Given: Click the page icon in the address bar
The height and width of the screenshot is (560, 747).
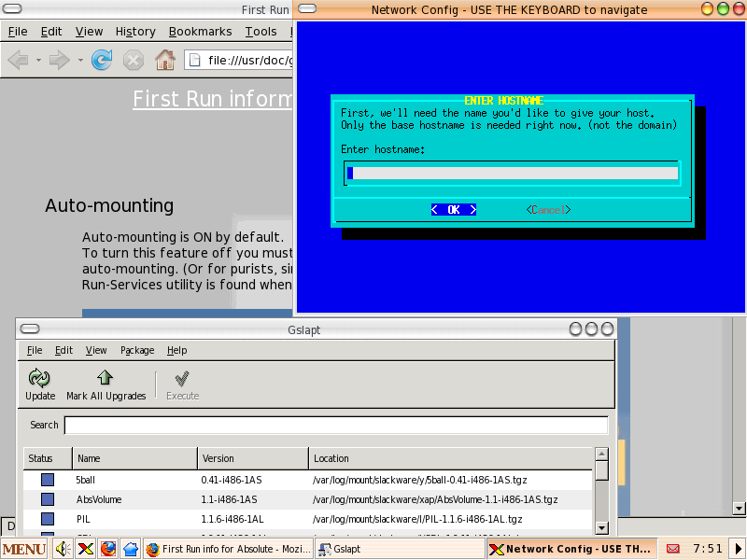Looking at the screenshot, I should 194,61.
